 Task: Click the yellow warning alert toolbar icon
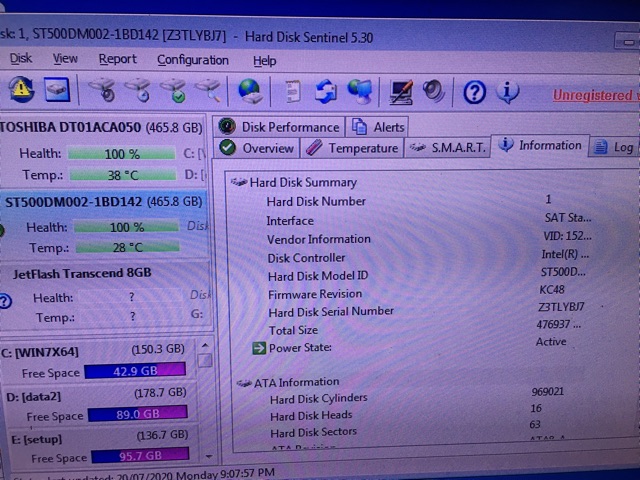pos(21,90)
